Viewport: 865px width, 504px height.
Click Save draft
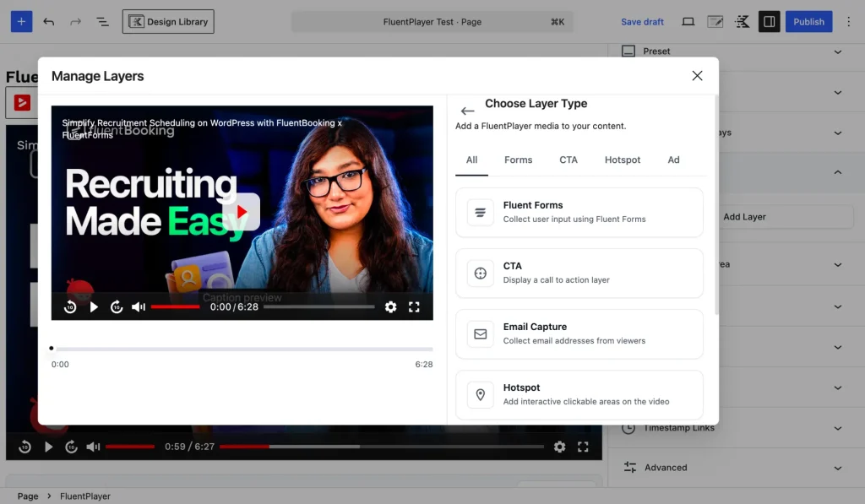click(x=642, y=22)
